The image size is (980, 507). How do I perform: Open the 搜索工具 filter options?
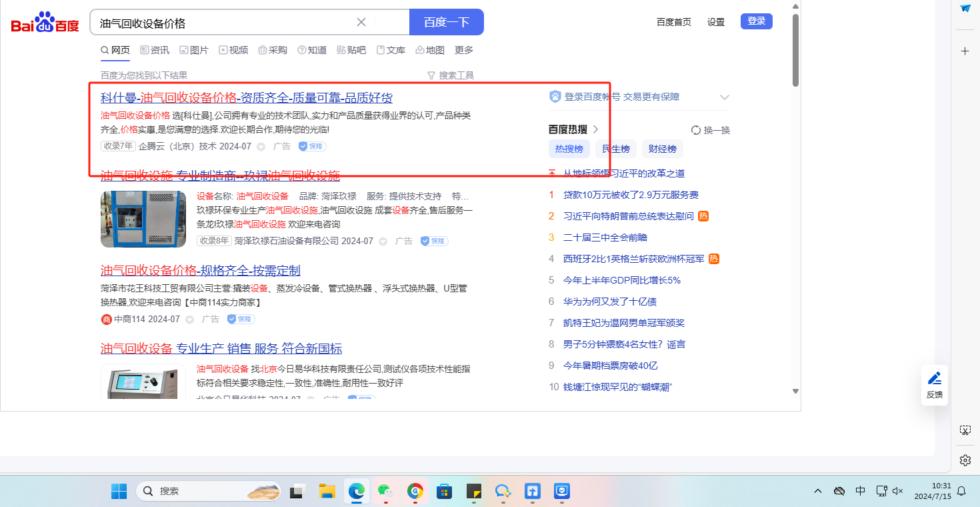pos(451,75)
